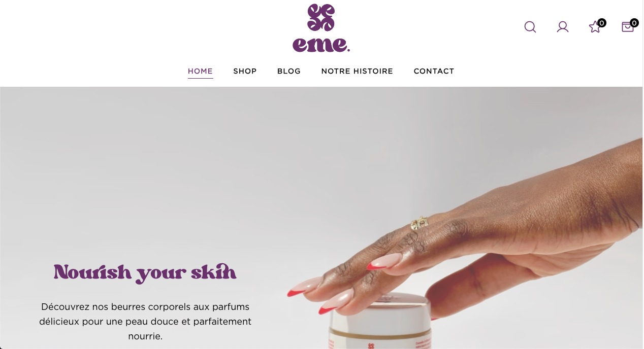Click the gold ring on finger
The width and height of the screenshot is (644, 349).
point(420,223)
